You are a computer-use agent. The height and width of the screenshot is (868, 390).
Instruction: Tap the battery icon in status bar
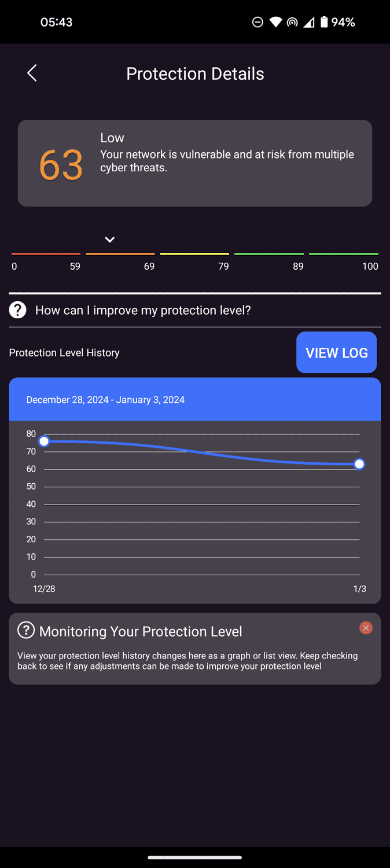pos(324,23)
